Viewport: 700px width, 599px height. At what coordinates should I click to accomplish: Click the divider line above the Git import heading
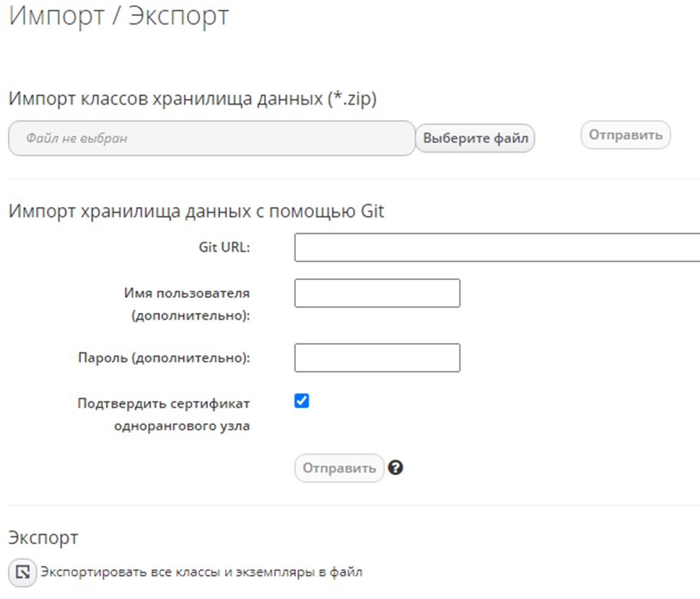click(354, 179)
